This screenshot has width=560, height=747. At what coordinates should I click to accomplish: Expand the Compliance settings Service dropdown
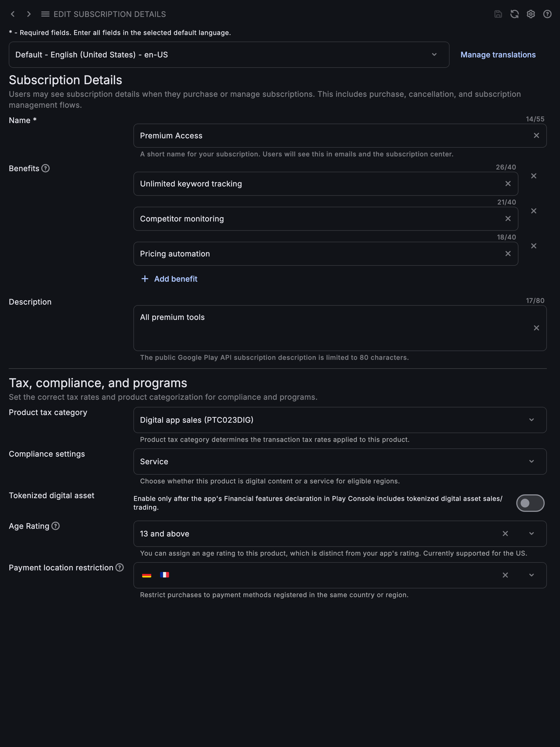point(340,461)
